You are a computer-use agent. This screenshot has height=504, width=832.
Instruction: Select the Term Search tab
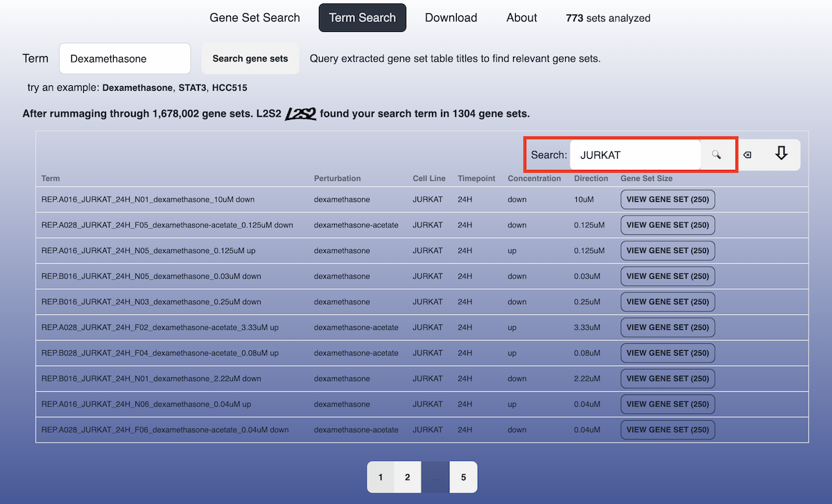pos(362,18)
